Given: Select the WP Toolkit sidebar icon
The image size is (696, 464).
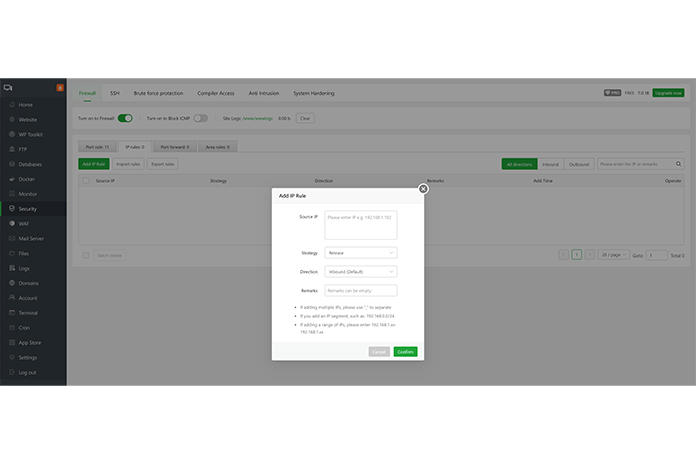Looking at the screenshot, I should (11, 134).
